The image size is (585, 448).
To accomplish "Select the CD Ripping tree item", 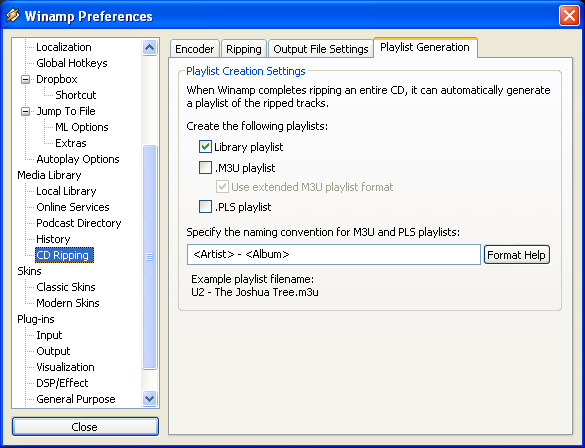I will pos(64,255).
